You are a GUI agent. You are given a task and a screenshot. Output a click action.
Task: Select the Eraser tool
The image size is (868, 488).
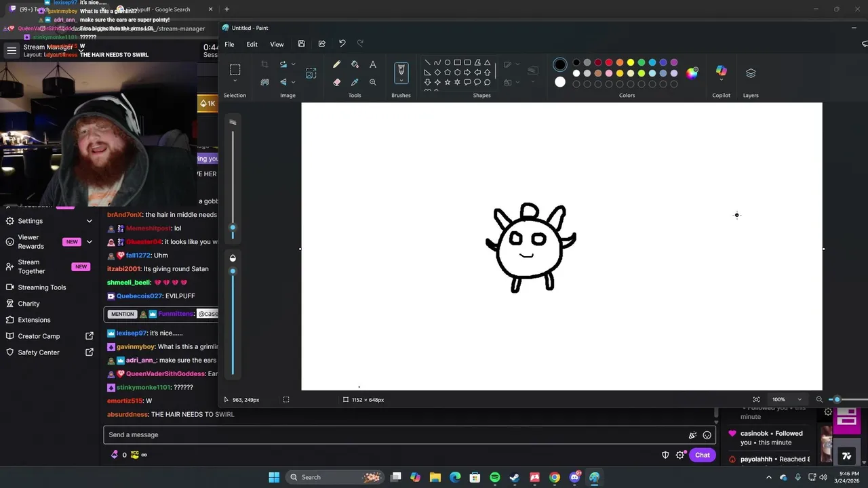(x=336, y=82)
